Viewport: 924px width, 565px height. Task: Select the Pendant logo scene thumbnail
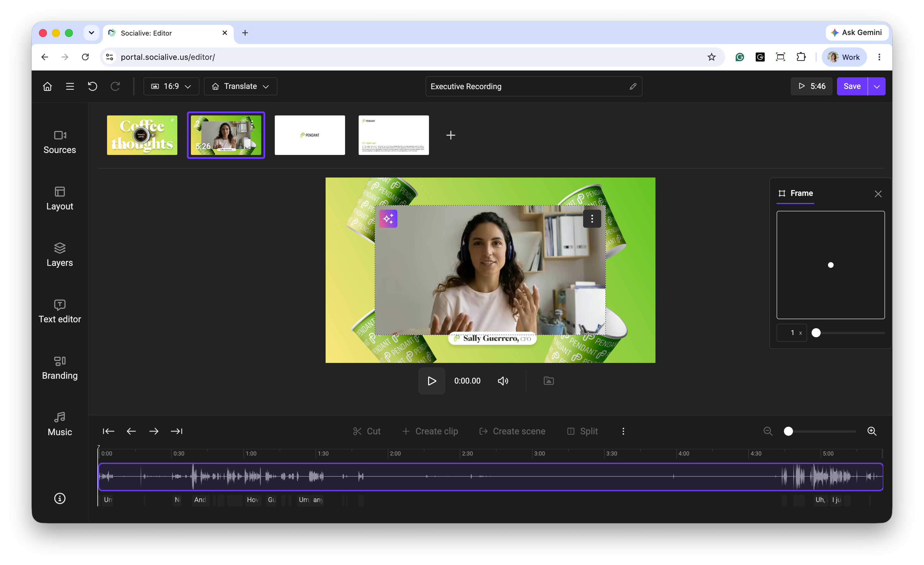pyautogui.click(x=310, y=135)
